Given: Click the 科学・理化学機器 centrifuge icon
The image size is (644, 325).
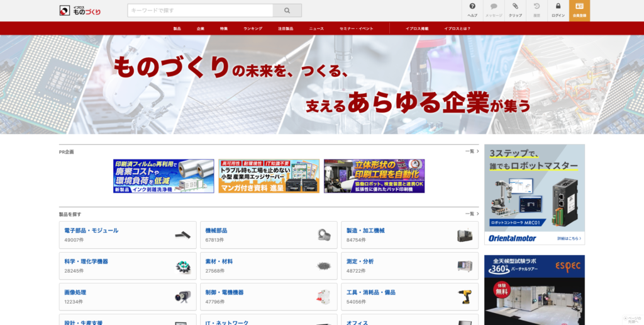Looking at the screenshot, I should (183, 266).
